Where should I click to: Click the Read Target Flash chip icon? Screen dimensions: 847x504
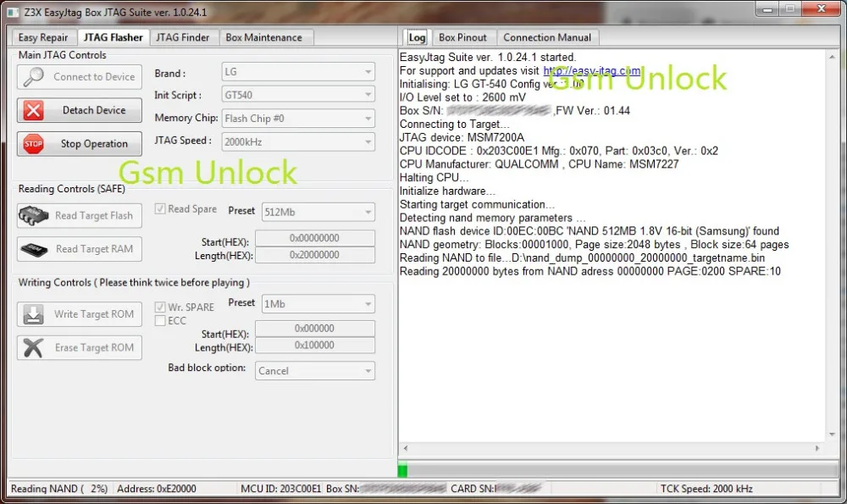pos(34,215)
